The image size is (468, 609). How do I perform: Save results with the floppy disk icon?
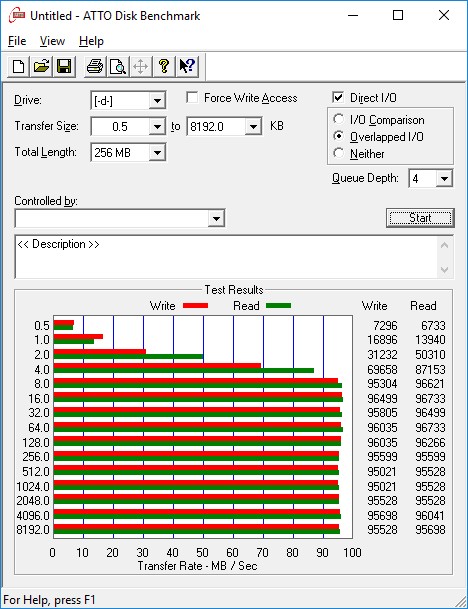coord(64,66)
